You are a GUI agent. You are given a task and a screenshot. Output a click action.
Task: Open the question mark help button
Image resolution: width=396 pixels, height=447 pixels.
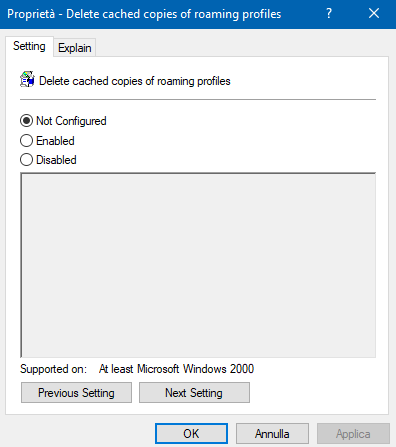tap(329, 14)
